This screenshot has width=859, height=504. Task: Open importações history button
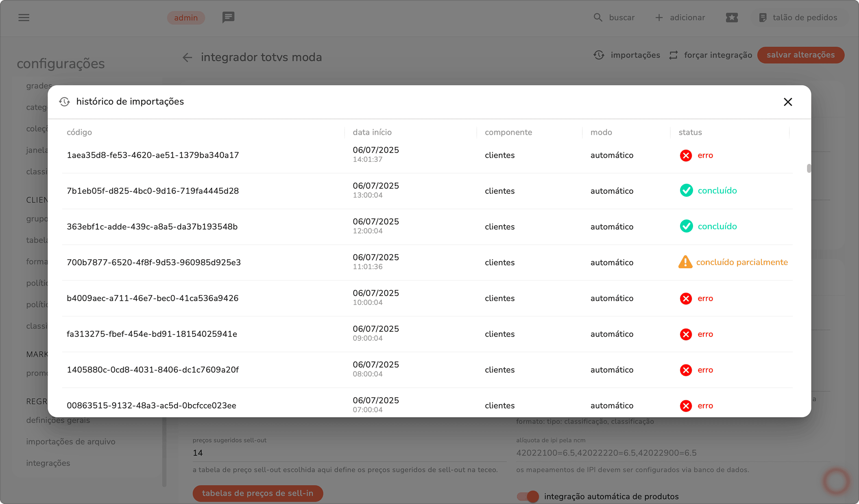627,55
